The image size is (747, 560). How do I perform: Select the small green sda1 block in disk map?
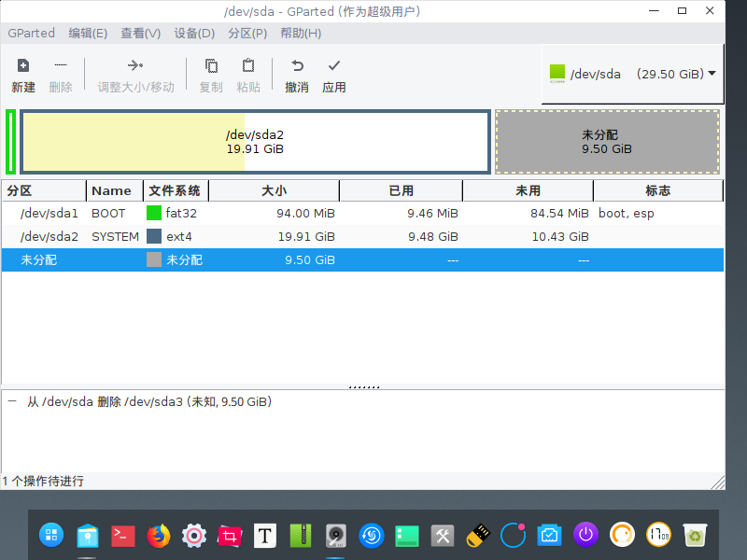(x=11, y=142)
